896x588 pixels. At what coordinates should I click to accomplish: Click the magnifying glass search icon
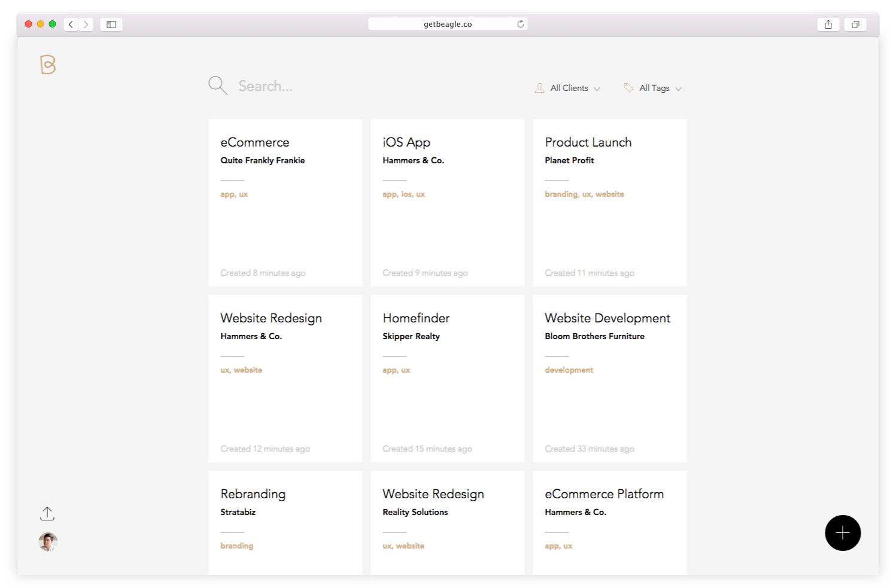[218, 86]
